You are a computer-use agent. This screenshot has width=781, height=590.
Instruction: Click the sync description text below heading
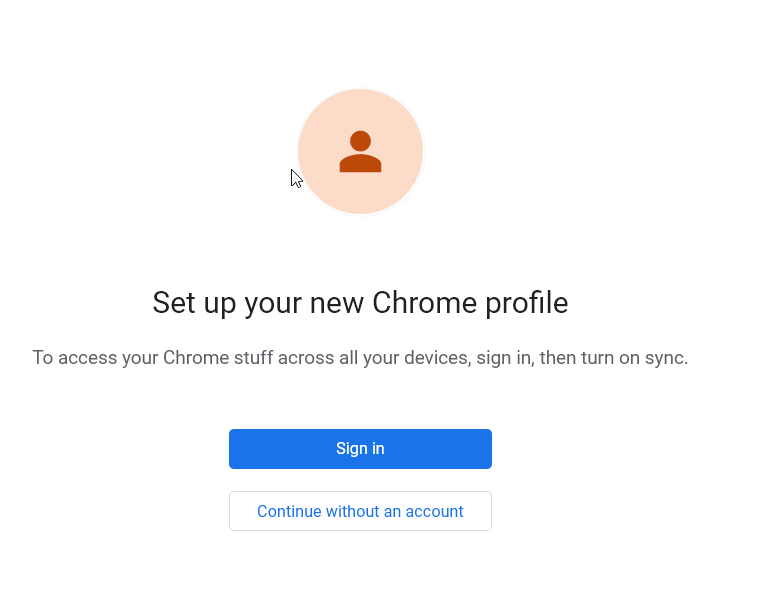click(x=360, y=357)
